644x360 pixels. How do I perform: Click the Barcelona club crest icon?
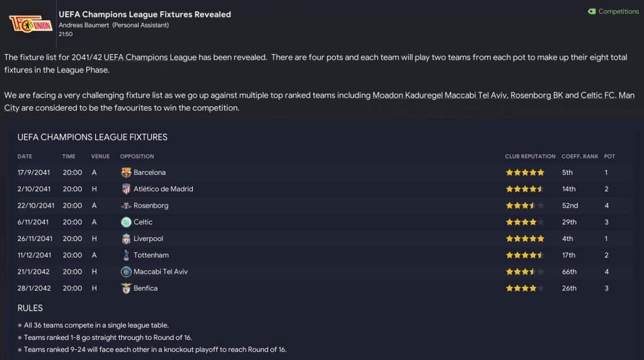point(126,172)
